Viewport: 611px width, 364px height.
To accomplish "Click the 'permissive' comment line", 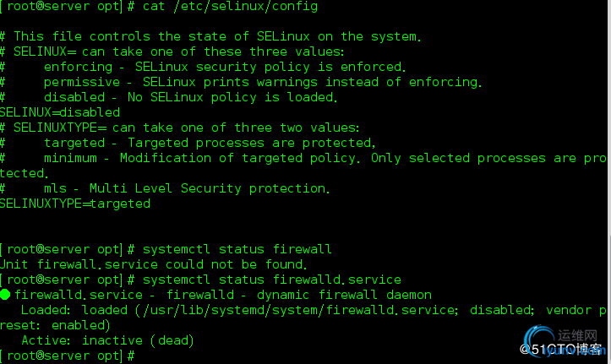I will pos(241,82).
